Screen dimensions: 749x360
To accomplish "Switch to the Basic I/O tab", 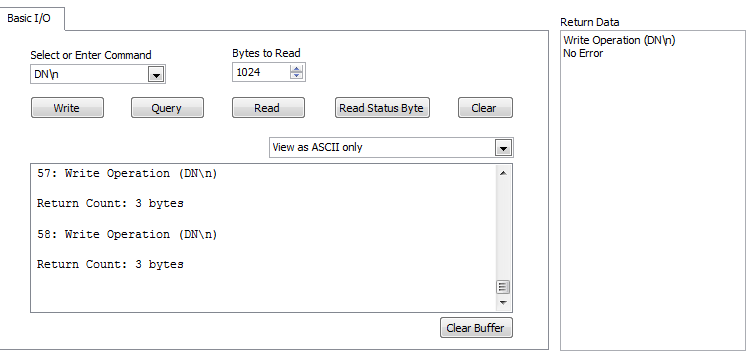I will pos(29,19).
